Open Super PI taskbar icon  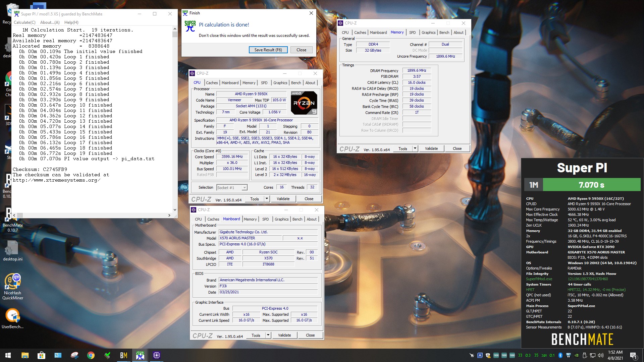[140, 355]
